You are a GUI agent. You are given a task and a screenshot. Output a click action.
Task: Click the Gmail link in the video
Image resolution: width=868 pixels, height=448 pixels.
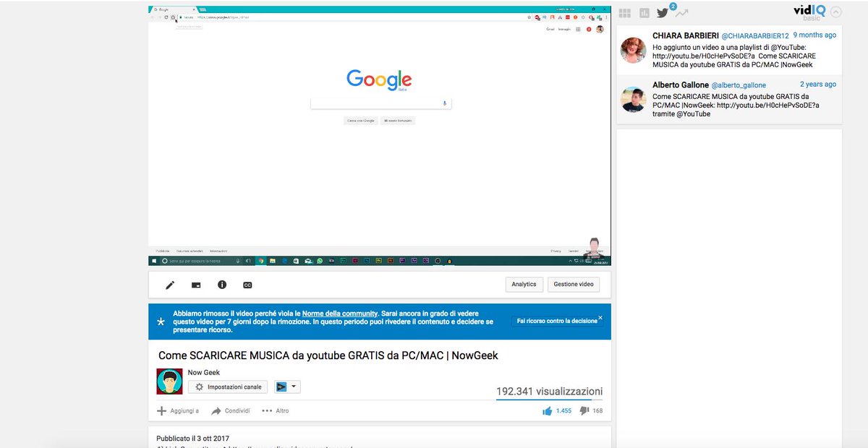(550, 30)
